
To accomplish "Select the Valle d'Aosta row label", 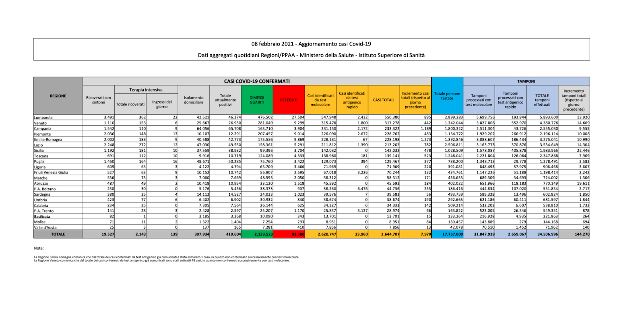I will point(45,227).
